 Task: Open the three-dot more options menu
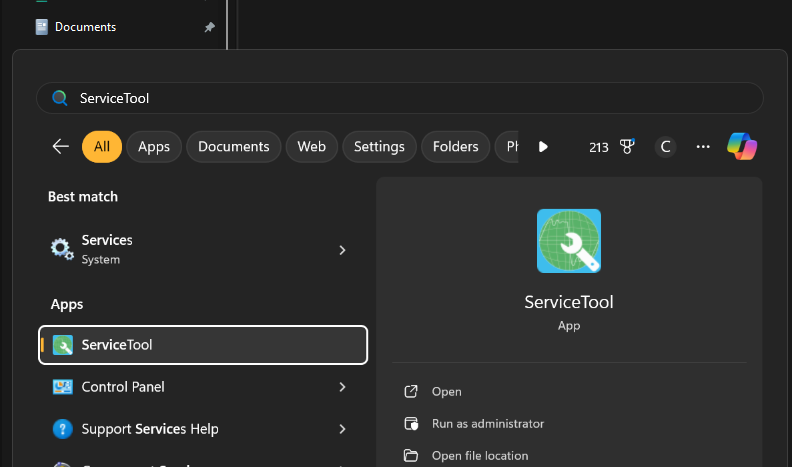click(x=703, y=147)
